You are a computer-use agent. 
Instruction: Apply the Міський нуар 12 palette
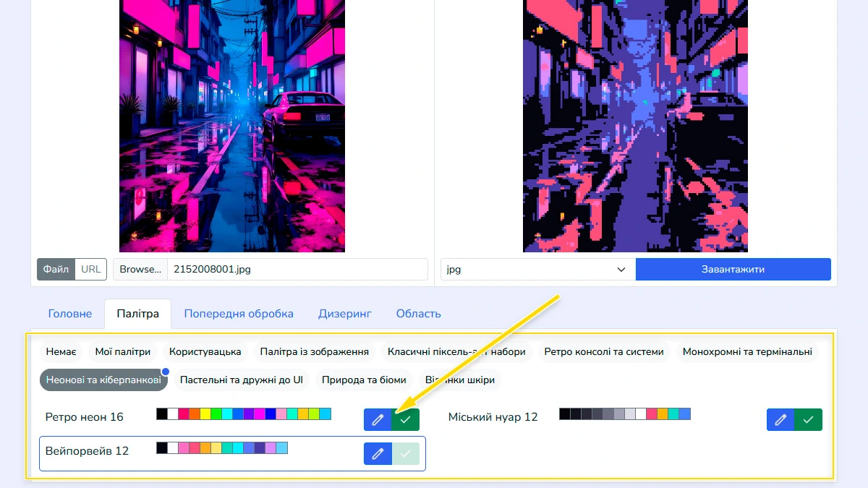point(808,419)
